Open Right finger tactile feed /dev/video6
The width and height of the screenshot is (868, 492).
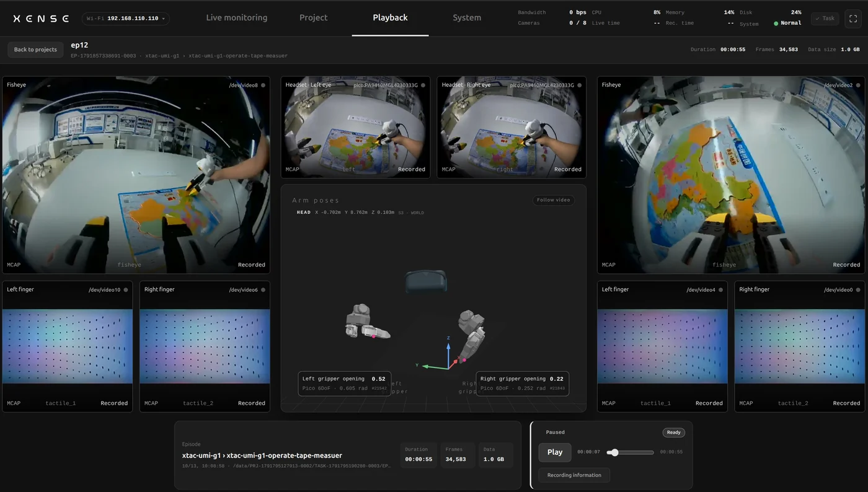coord(205,346)
